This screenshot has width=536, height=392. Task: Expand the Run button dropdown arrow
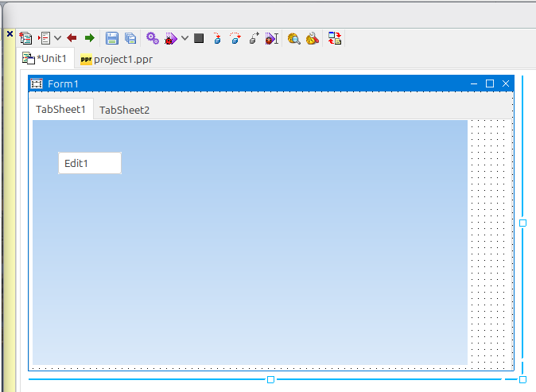point(184,38)
